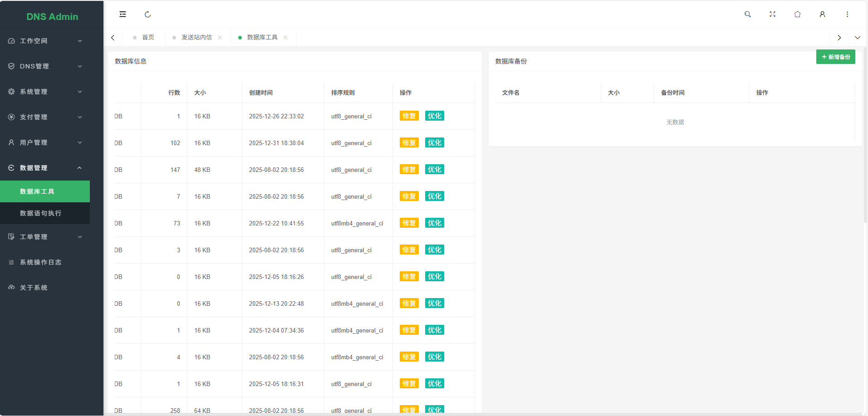This screenshot has height=416, width=868.
Task: Expand the DNS管理 sidebar menu
Action: 45,66
